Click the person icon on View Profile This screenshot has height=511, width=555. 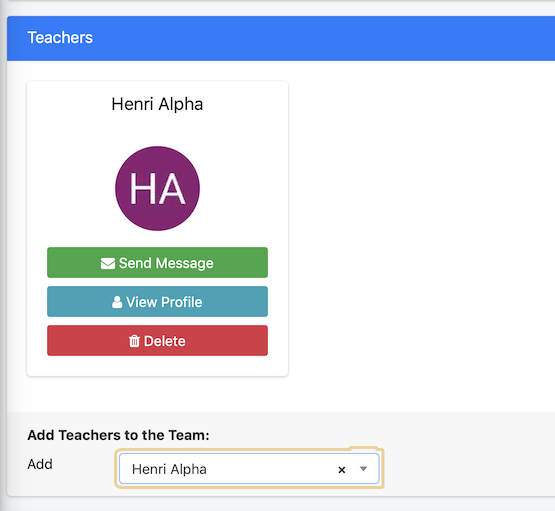[x=117, y=302]
